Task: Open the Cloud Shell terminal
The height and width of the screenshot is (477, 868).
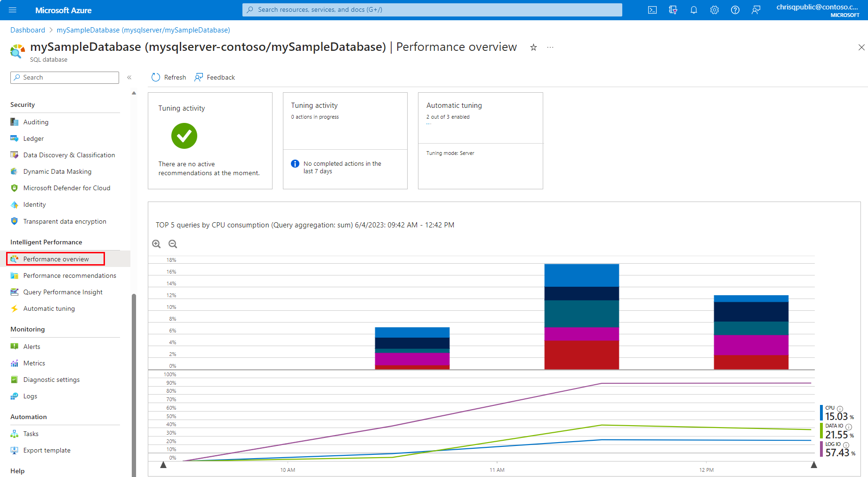Action: [x=652, y=9]
